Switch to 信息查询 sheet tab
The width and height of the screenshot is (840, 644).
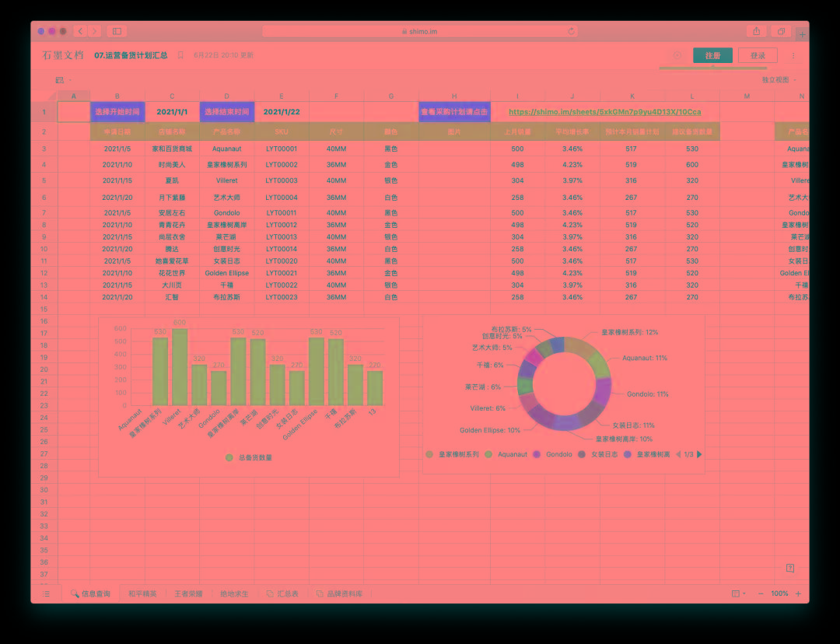(90, 593)
